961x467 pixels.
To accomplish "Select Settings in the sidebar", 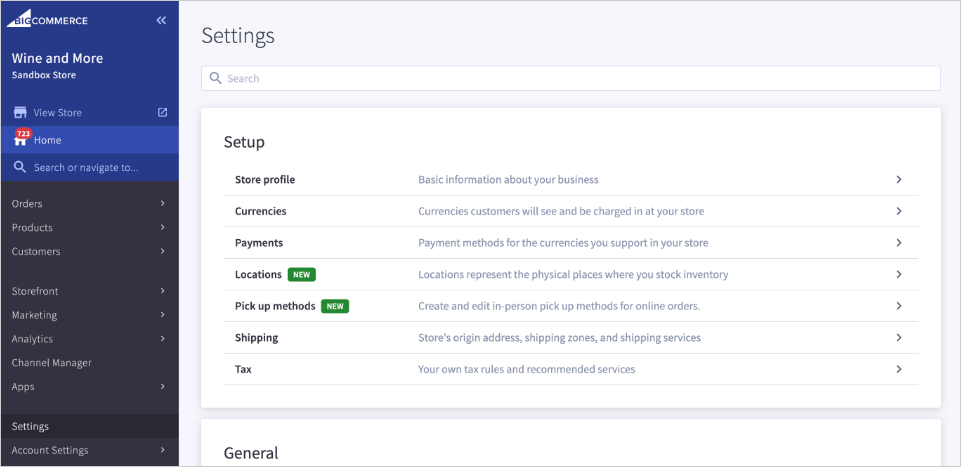I will pos(89,427).
